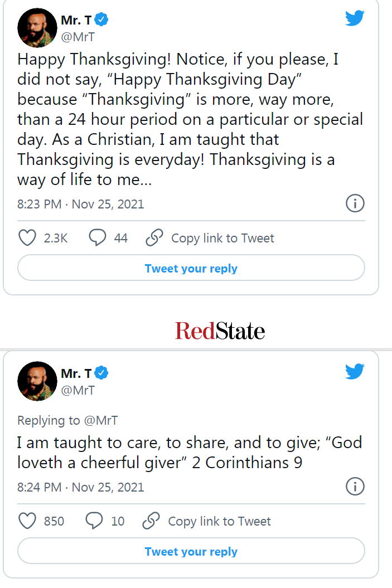The height and width of the screenshot is (588, 392).
Task: Open the 8:23 PM · Nov 25, 2021 timestamp
Action: (x=81, y=204)
